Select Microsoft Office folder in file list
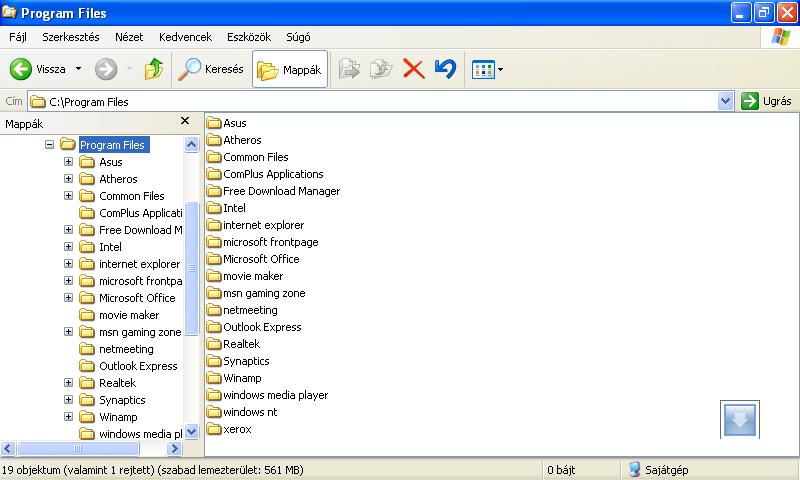This screenshot has height=480, width=800. (253, 259)
